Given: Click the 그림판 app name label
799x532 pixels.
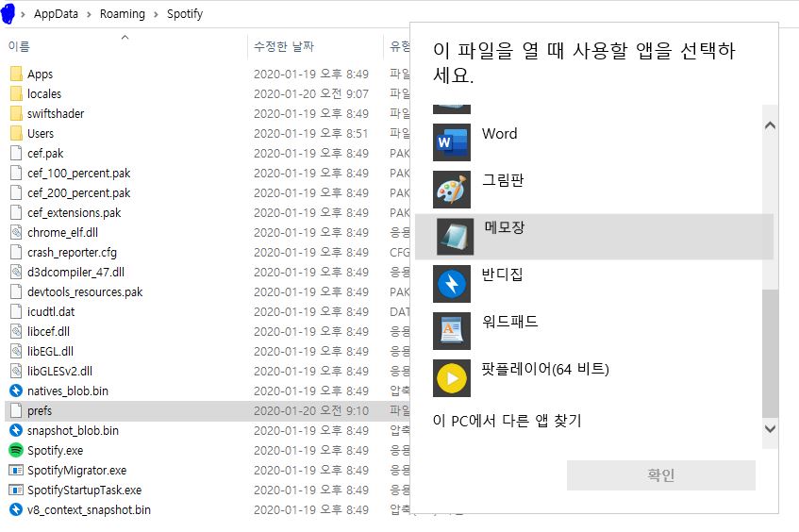Looking at the screenshot, I should [503, 180].
